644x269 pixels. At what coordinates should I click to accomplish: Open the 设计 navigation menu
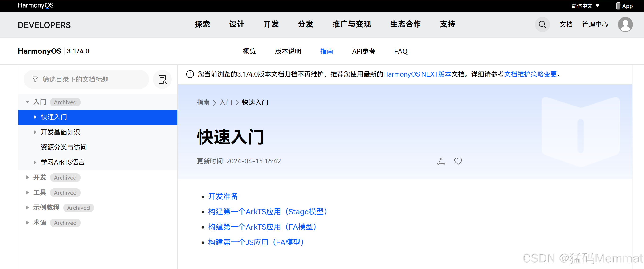pos(237,24)
